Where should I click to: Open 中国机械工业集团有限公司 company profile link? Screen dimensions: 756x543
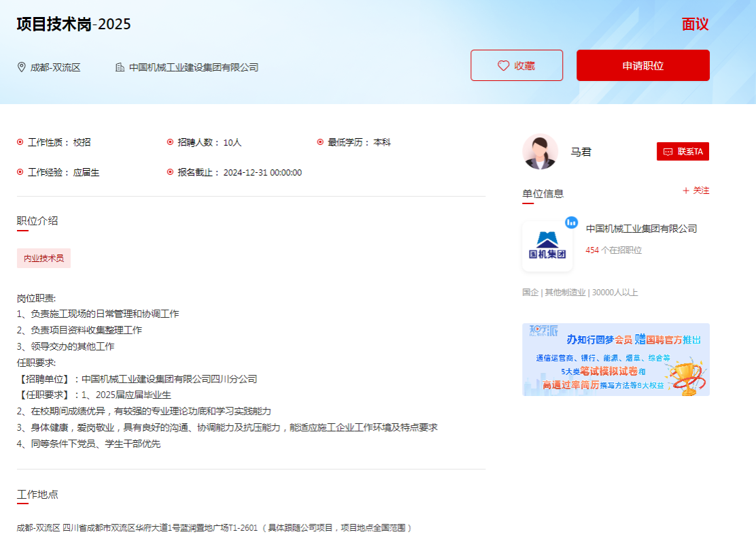[x=641, y=229]
